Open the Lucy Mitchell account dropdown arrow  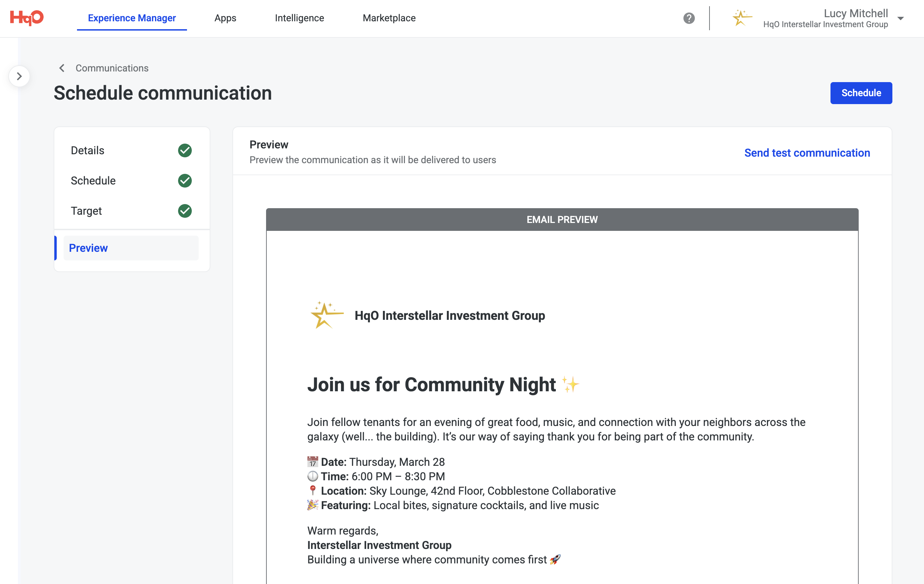(x=901, y=19)
